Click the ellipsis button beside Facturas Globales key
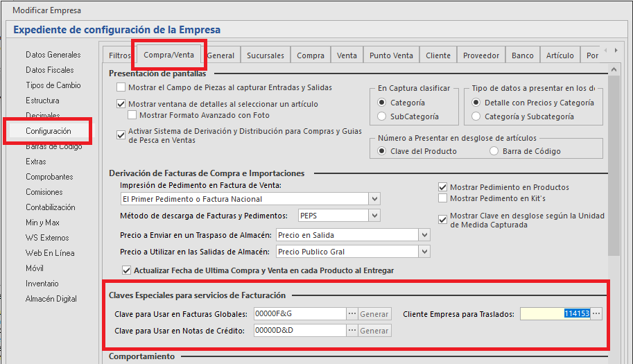The image size is (633, 364). click(352, 314)
